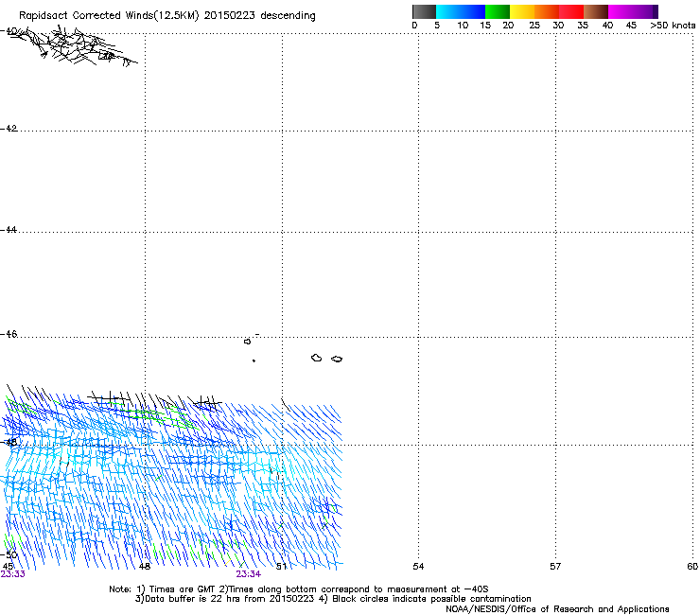
Task: Click the legend tick label '25'
Action: pos(534,26)
